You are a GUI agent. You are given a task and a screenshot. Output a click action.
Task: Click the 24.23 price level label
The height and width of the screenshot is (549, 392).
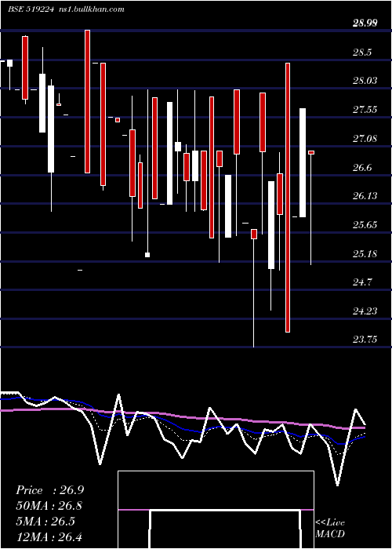[x=365, y=311]
